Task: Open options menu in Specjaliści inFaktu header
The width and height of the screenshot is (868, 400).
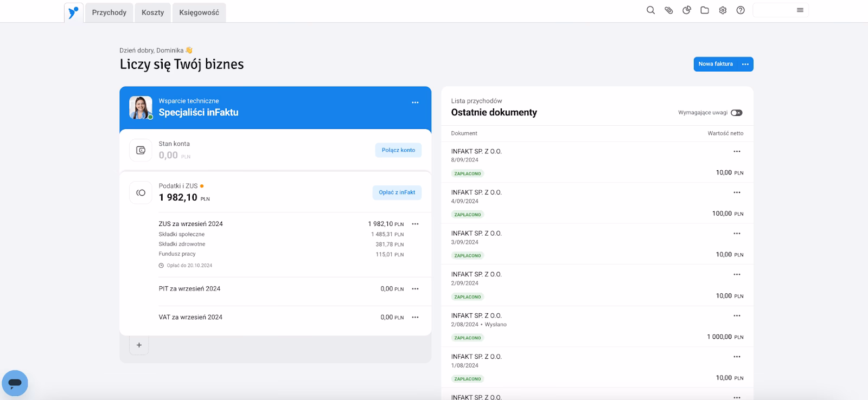Action: click(415, 102)
